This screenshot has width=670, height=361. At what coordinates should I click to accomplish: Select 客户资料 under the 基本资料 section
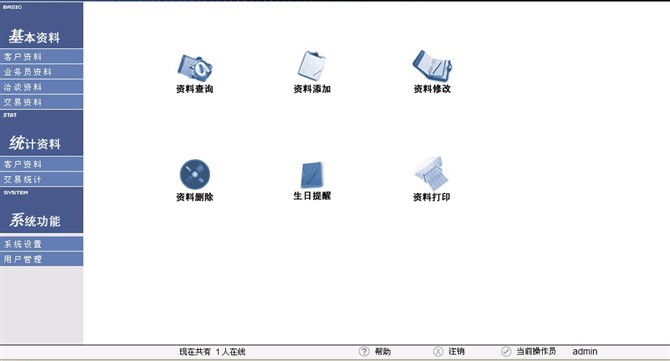(x=41, y=56)
